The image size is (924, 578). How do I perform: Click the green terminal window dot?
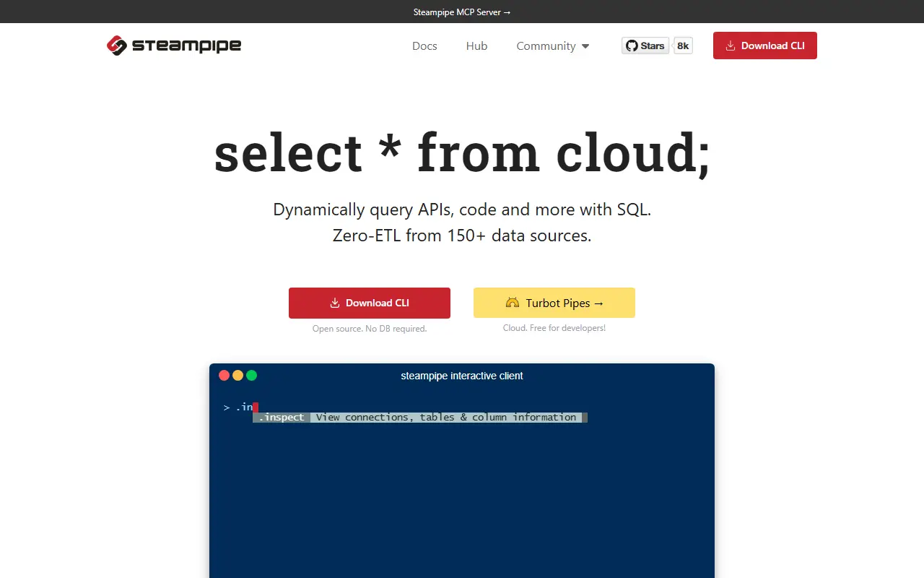pyautogui.click(x=251, y=375)
